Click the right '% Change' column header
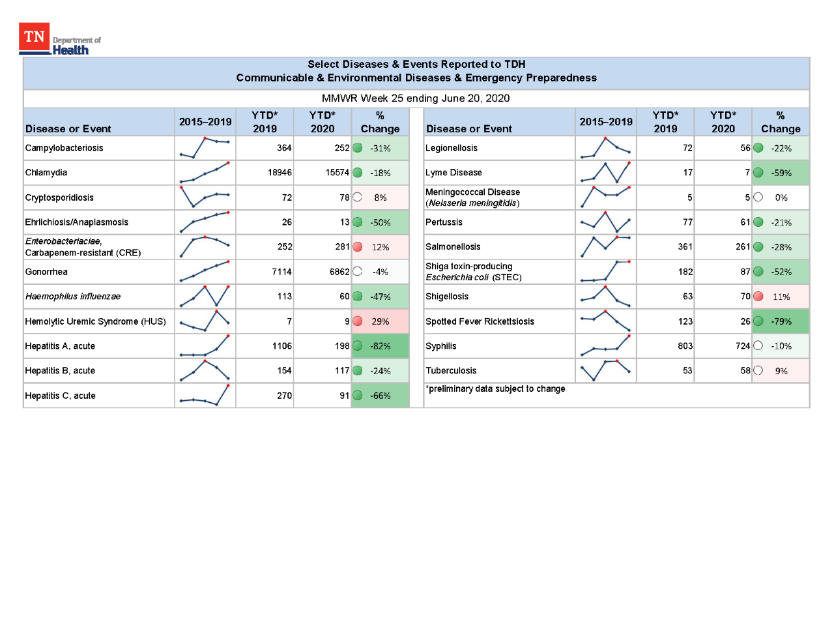Screen dimensions: 834x644 (781, 122)
